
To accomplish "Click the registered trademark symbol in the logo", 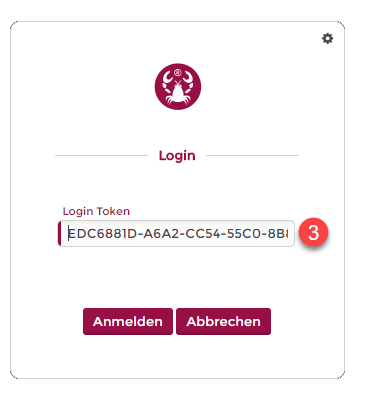I will (x=178, y=72).
